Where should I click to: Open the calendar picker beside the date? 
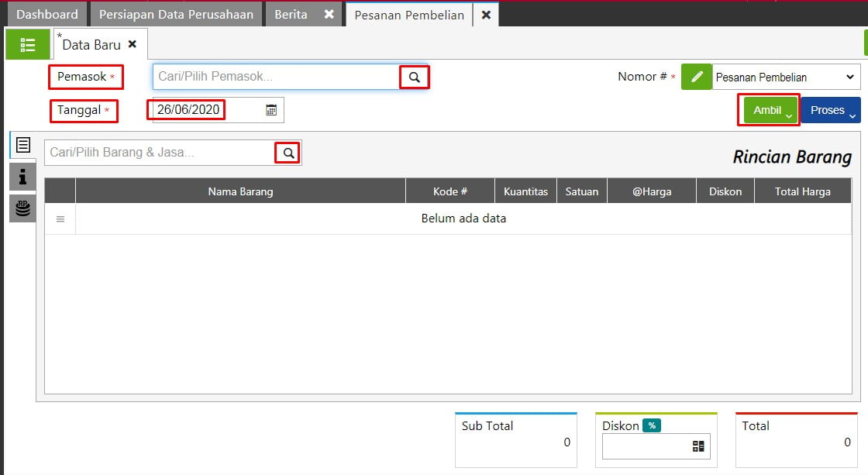pyautogui.click(x=271, y=110)
